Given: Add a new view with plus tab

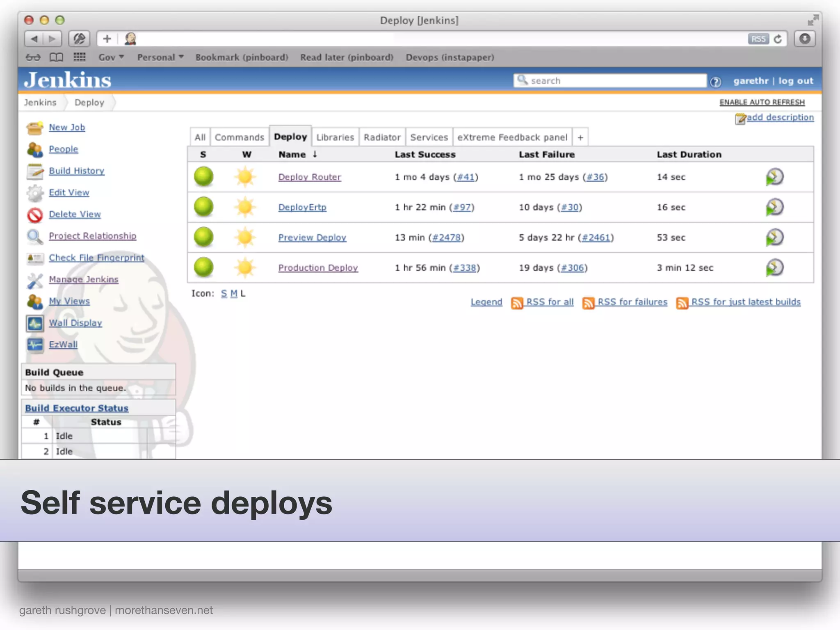Looking at the screenshot, I should pos(580,137).
